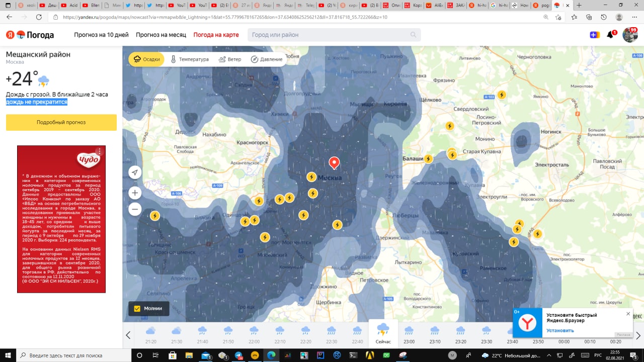Click the Чудо advertisement banner
The image size is (644, 362).
[x=61, y=219]
